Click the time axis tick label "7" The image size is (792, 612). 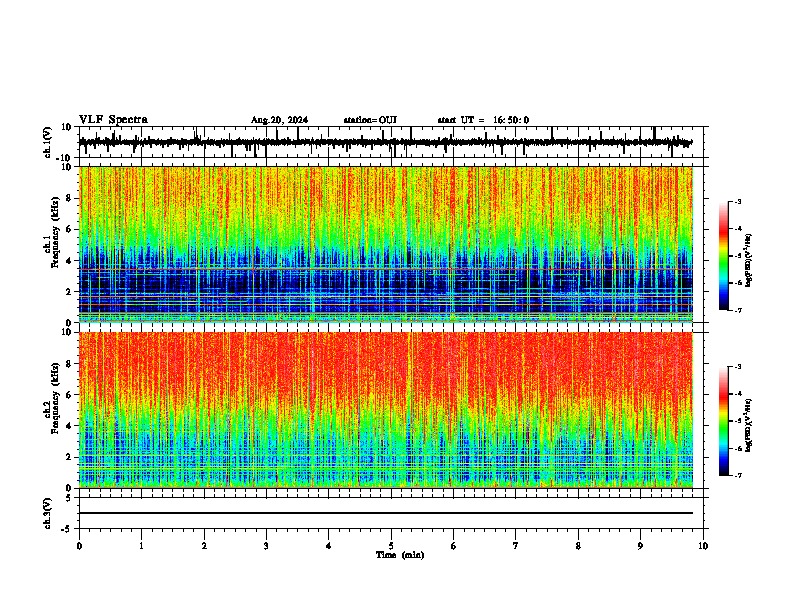(516, 546)
